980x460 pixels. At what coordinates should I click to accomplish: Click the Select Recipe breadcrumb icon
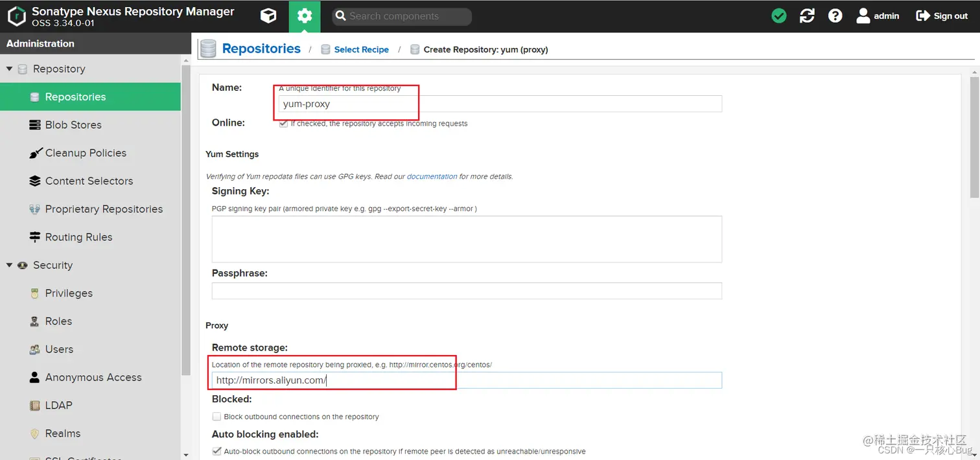(325, 49)
